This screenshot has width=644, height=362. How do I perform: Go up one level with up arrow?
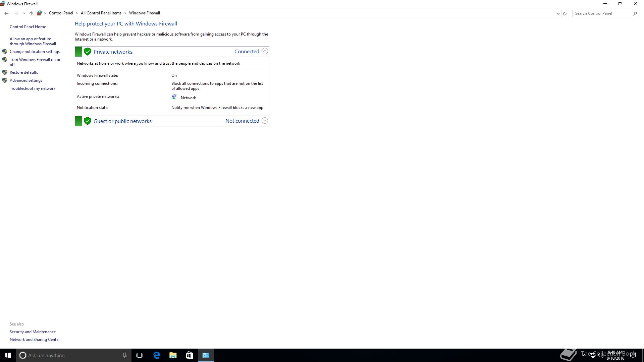coord(31,13)
